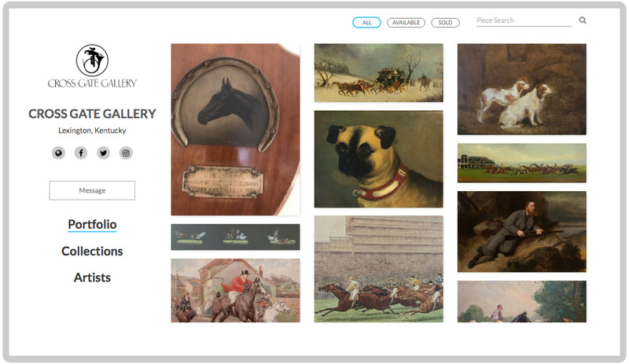Click the Piece Search input field

point(523,20)
